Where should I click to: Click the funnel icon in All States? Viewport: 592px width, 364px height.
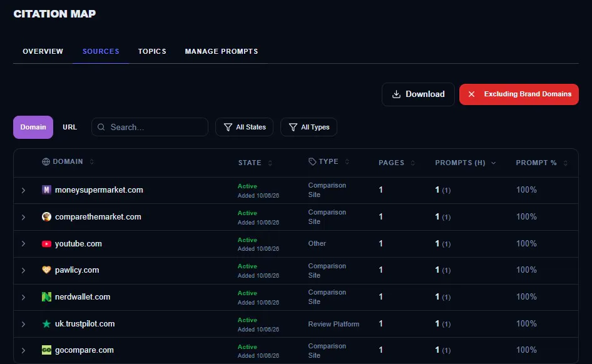[228, 127]
